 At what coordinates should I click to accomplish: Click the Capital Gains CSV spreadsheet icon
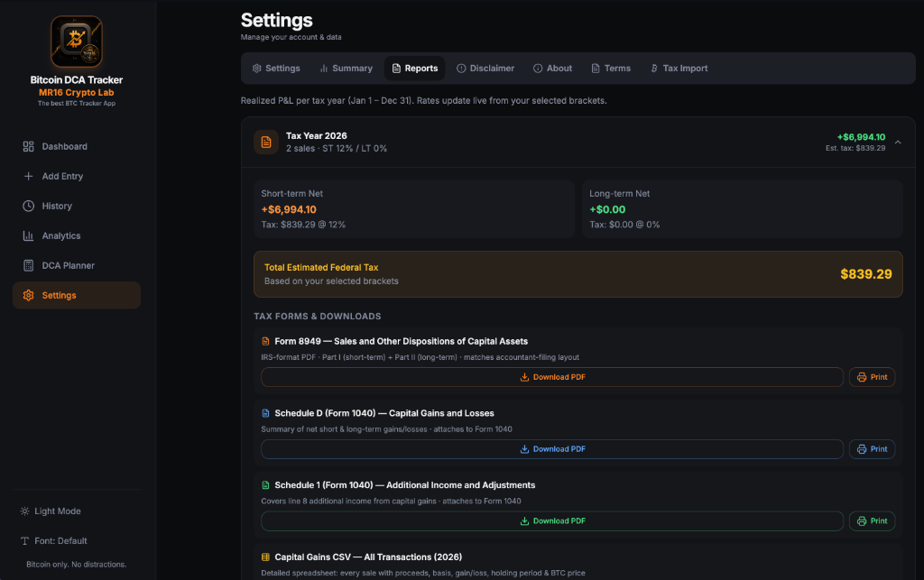click(266, 557)
